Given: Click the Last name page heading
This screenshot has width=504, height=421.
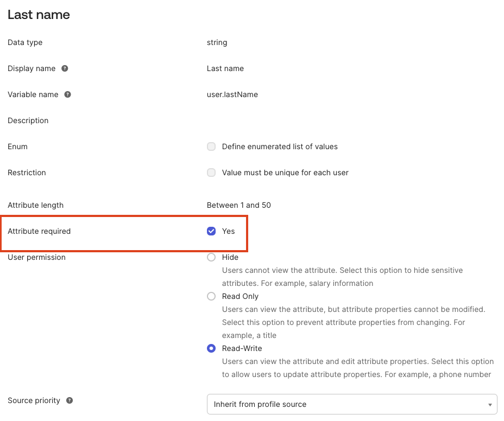Looking at the screenshot, I should click(39, 15).
